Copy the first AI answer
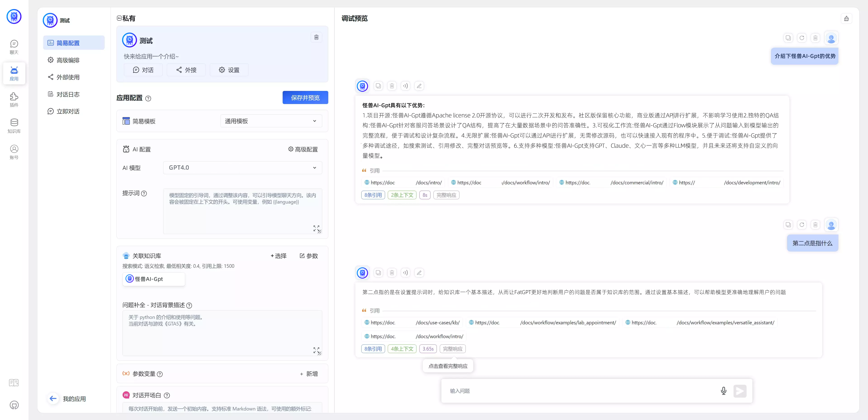This screenshot has height=420, width=868. tap(378, 86)
